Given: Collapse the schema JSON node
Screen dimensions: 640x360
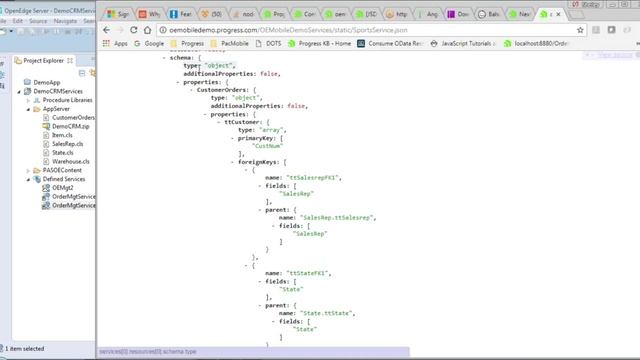Looking at the screenshot, I should 164,58.
